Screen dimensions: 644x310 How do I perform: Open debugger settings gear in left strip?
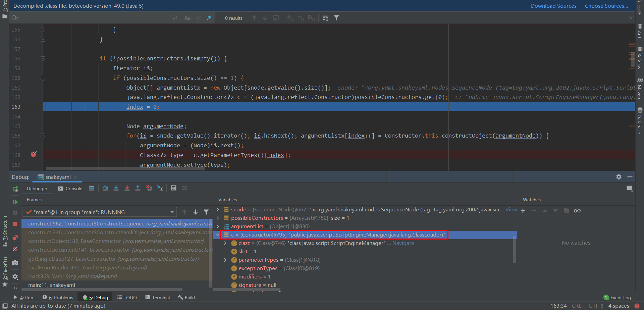click(x=15, y=277)
